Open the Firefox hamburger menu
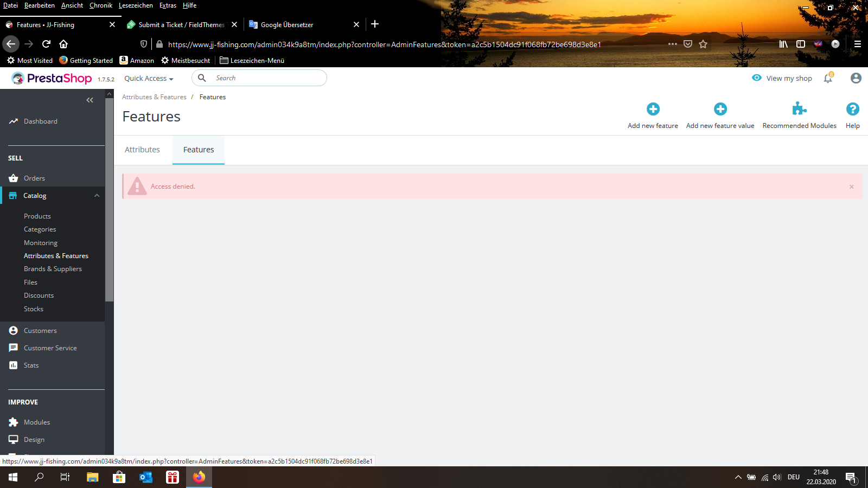868x488 pixels. coord(858,44)
